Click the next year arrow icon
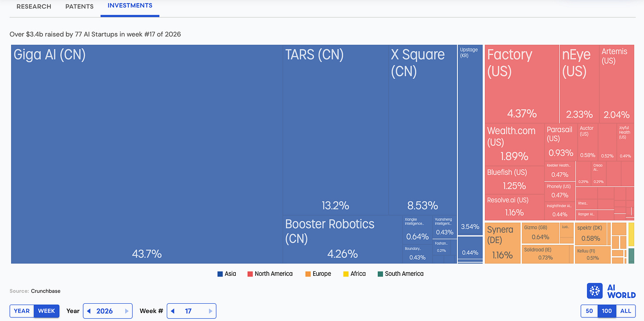644x321 pixels. 127,311
